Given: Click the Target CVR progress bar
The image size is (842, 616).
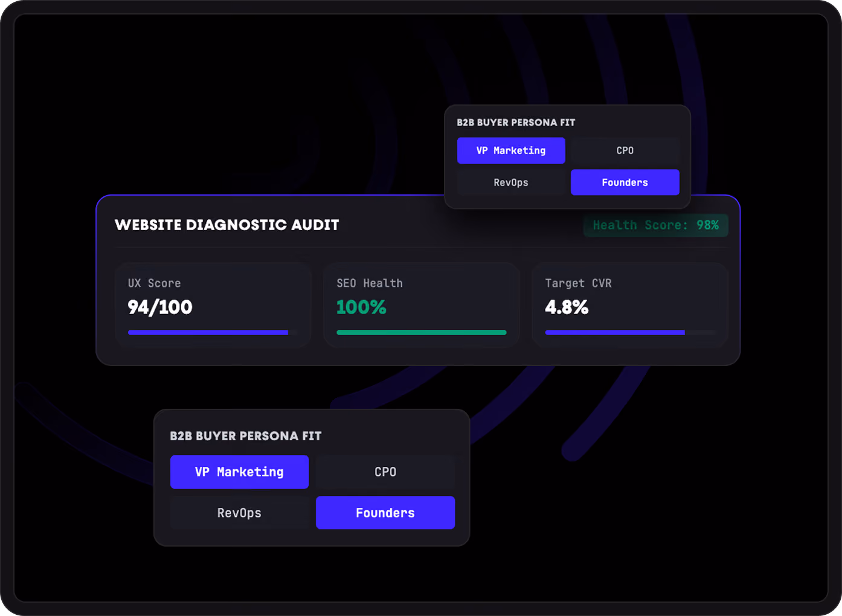Looking at the screenshot, I should tap(630, 332).
